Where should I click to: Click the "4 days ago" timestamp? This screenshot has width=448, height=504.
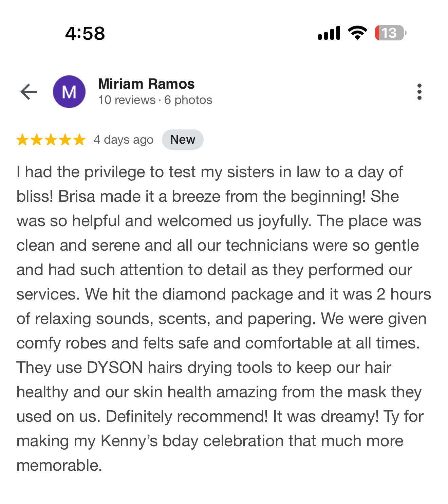tap(124, 140)
